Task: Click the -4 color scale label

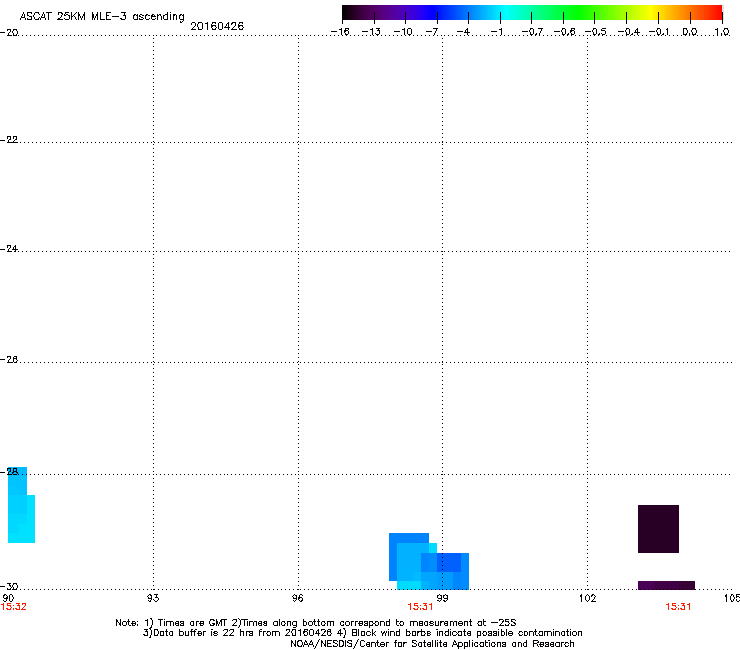Action: [463, 32]
